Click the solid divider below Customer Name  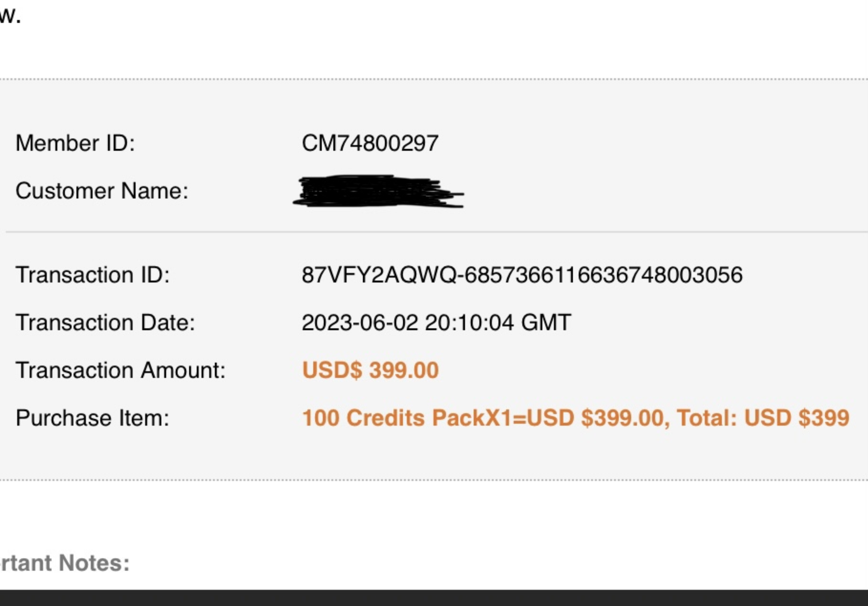pyautogui.click(x=434, y=231)
